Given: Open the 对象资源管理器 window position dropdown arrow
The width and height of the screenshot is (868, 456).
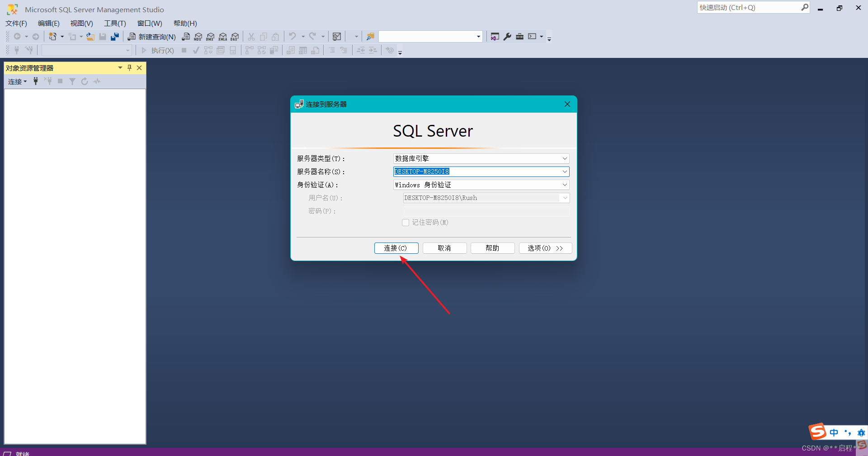Looking at the screenshot, I should 120,68.
